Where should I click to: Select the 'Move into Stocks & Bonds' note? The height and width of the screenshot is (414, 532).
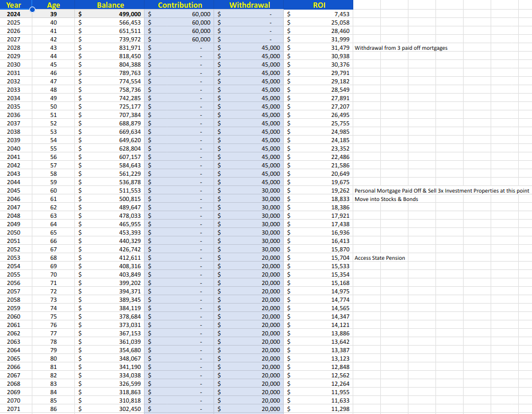[386, 199]
